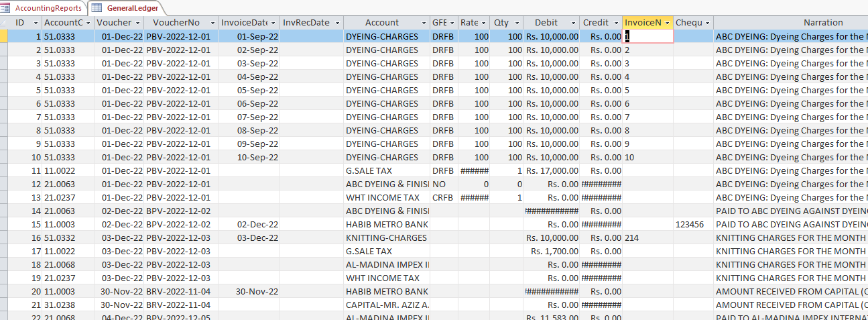This screenshot has width=868, height=320.
Task: Click InvoiceN cell '10' in row 10
Action: 648,157
